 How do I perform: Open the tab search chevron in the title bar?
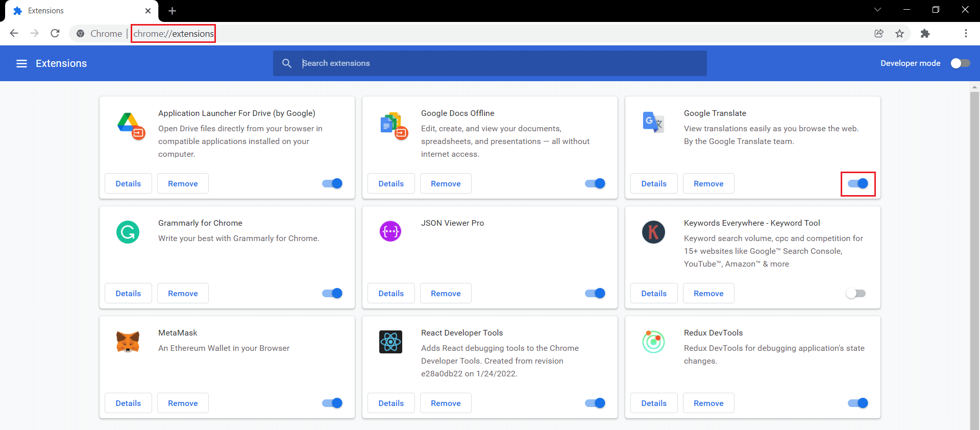[x=877, y=10]
